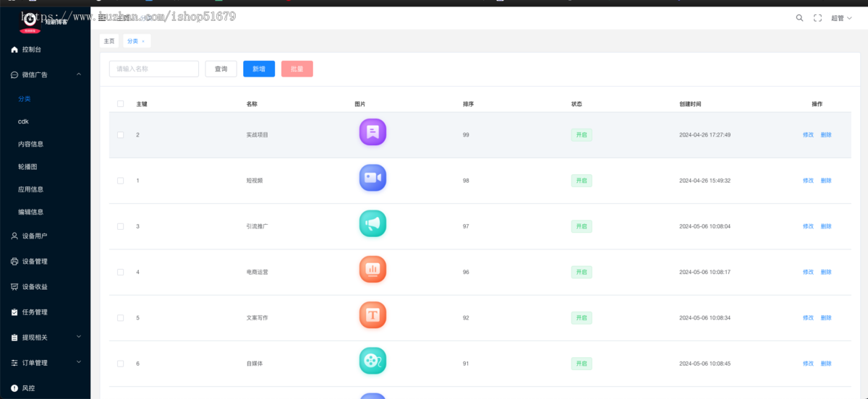Close the 分类 tab with its x

pyautogui.click(x=143, y=42)
